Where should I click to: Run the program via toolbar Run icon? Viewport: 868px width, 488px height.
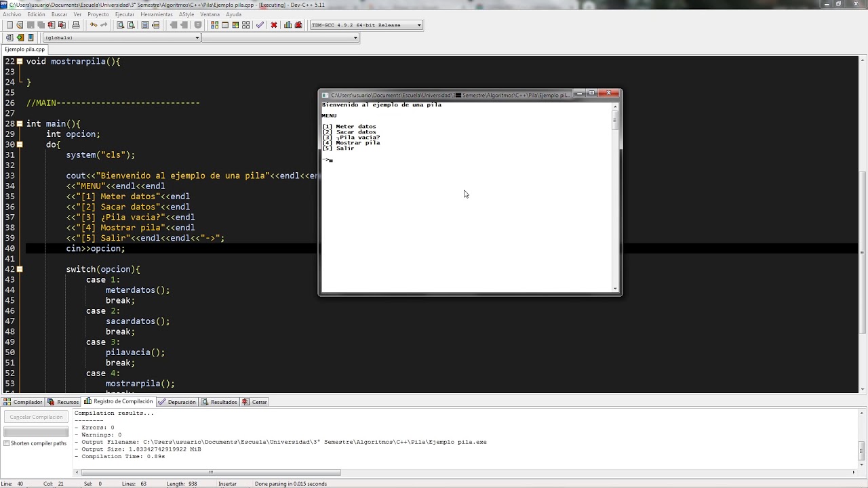tap(225, 25)
